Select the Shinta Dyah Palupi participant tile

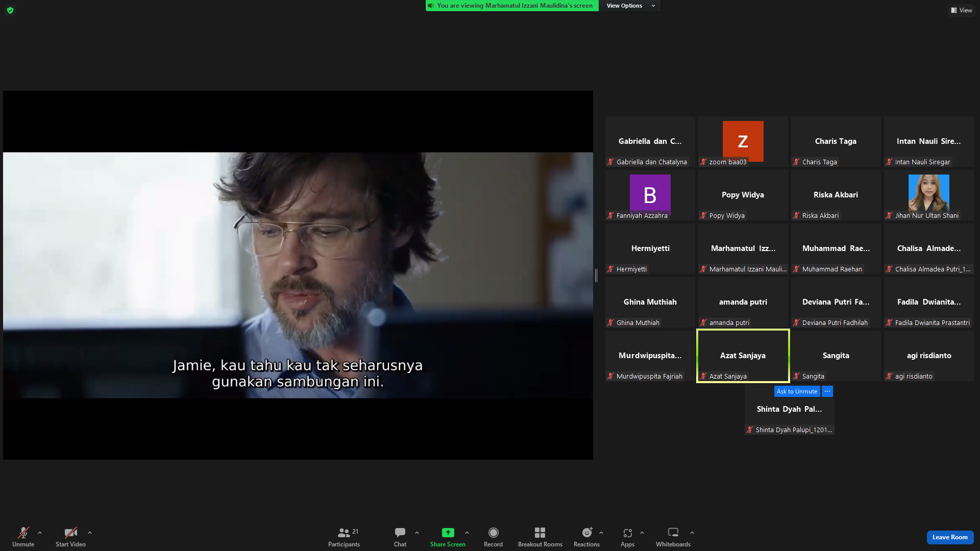[x=790, y=410]
